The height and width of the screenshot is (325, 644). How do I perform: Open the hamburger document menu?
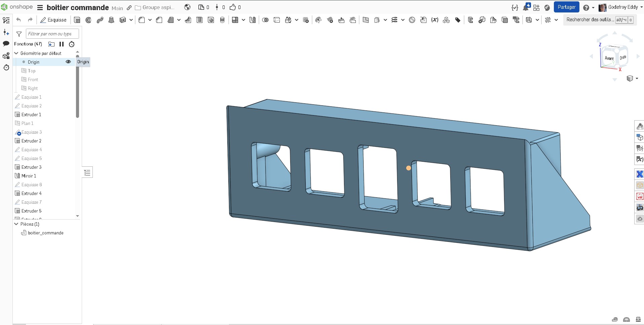coord(40,7)
